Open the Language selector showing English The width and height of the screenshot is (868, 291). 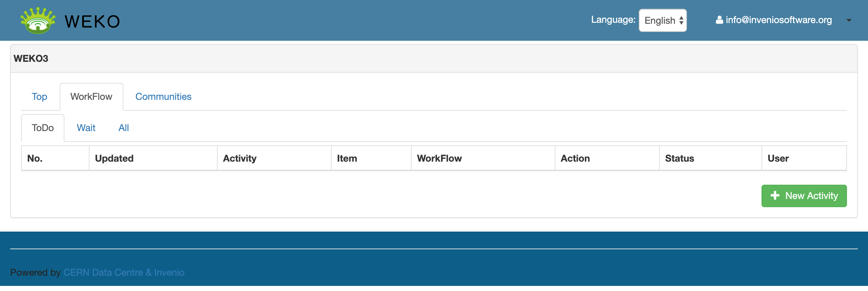point(663,20)
